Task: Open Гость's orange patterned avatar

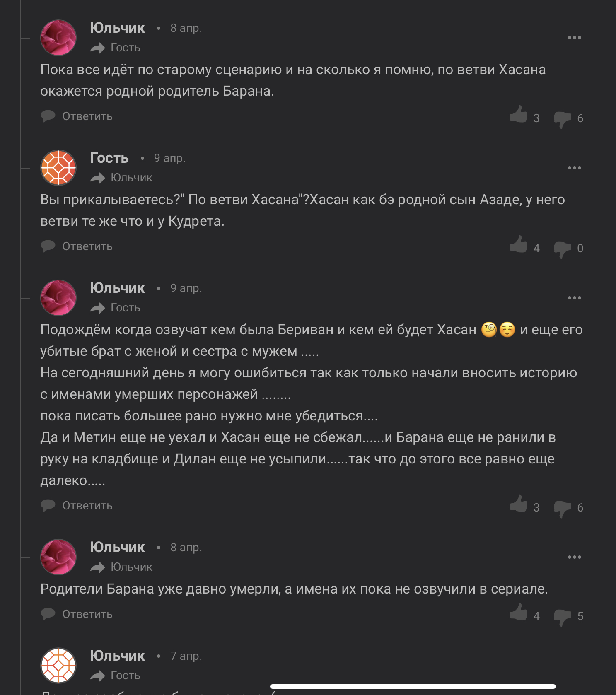Action: (58, 168)
